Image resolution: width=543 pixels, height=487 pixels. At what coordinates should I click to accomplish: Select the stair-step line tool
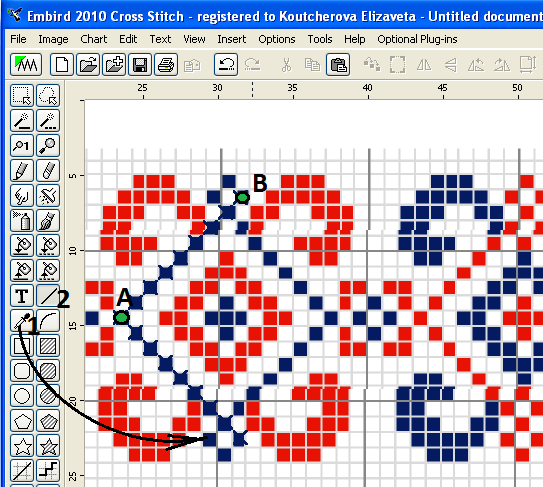point(48,471)
